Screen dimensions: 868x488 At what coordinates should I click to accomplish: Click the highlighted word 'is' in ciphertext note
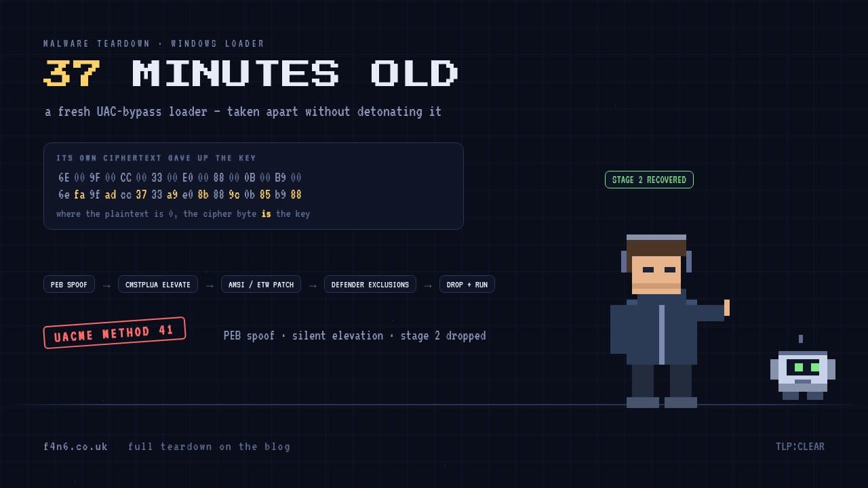(267, 213)
